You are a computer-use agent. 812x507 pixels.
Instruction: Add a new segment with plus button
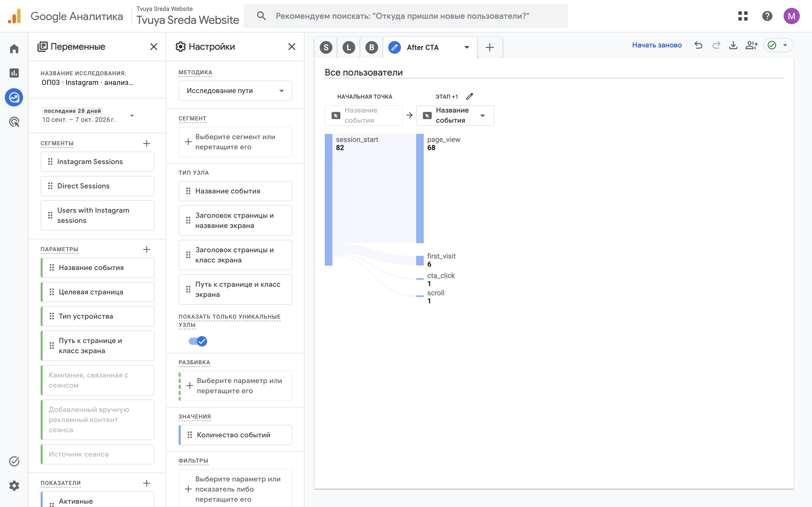point(147,143)
